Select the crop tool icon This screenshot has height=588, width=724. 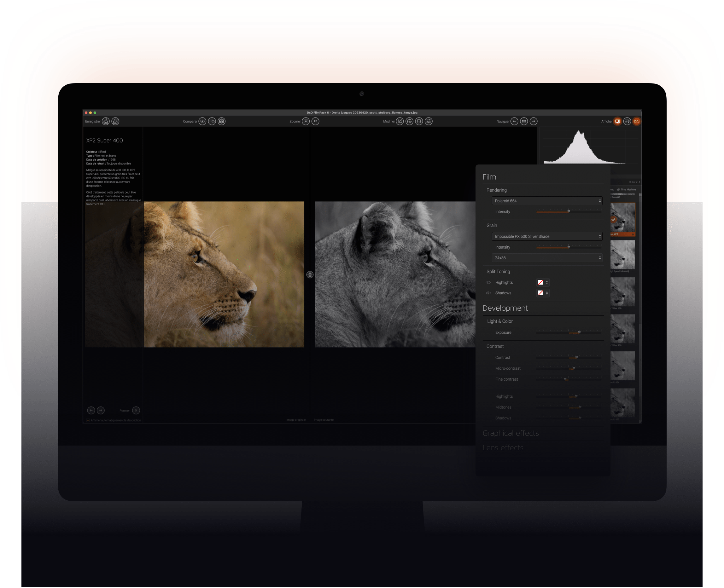click(x=400, y=121)
